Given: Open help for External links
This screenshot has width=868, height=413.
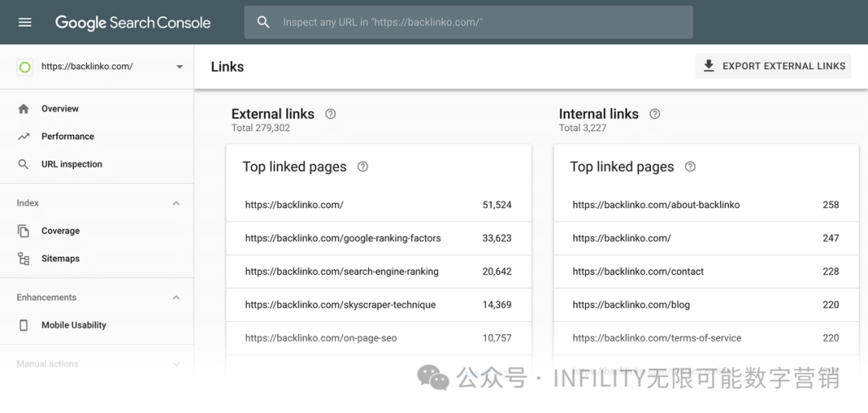Looking at the screenshot, I should pos(330,114).
